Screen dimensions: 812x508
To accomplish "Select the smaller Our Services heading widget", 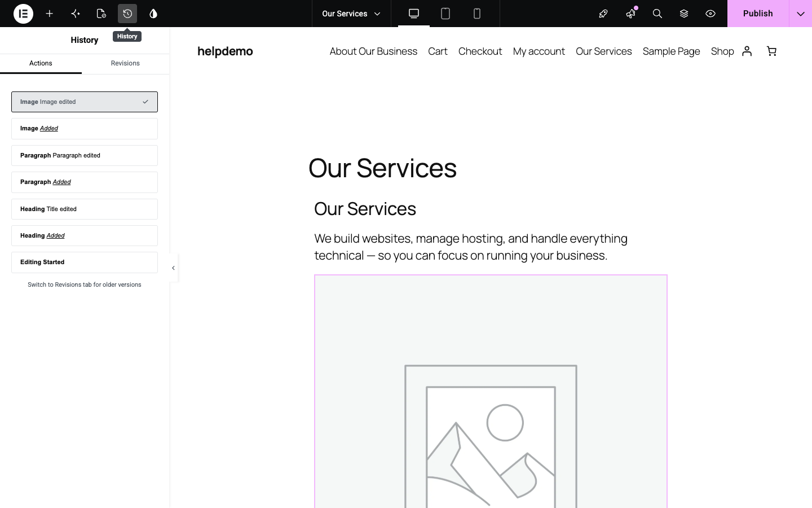I will 365,209.
